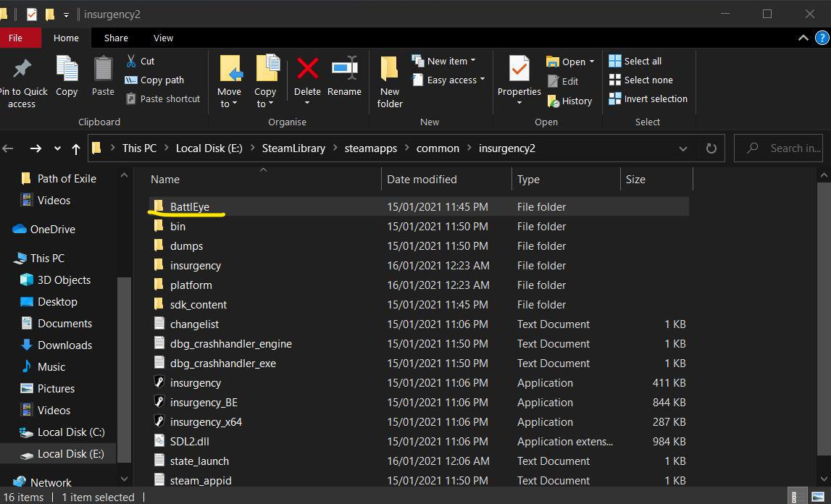Refresh the folder view
Image resolution: width=831 pixels, height=504 pixels.
click(711, 148)
